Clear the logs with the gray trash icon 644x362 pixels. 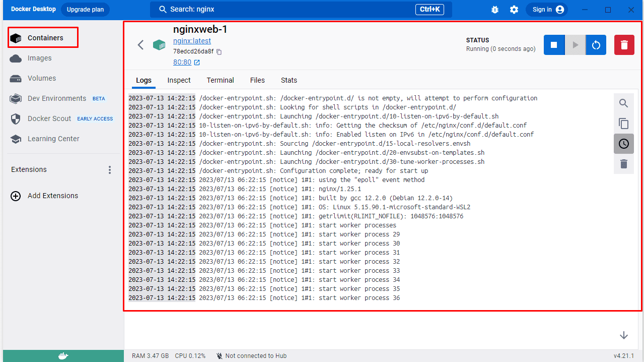624,164
